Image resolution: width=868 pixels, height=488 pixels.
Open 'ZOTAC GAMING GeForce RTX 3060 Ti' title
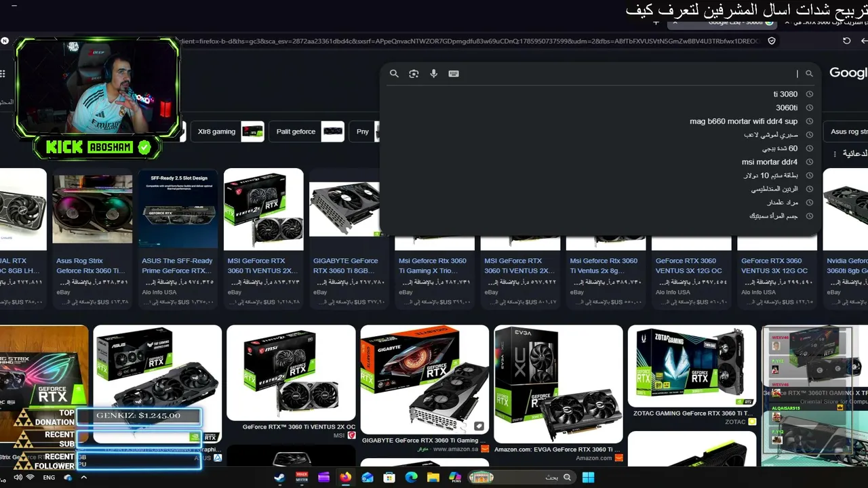click(693, 413)
